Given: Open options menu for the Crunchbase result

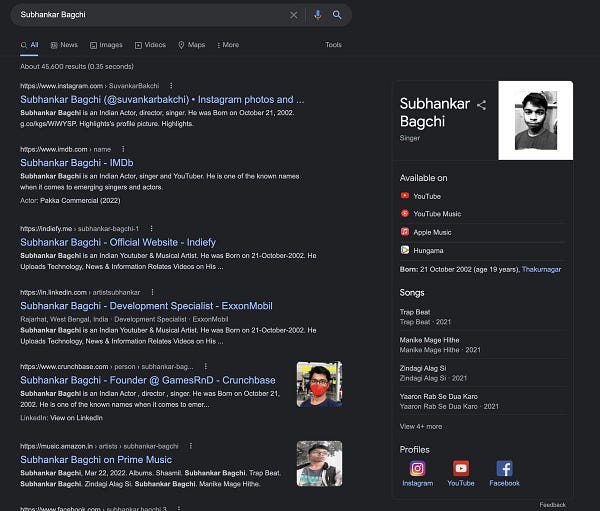Looking at the screenshot, I should click(x=205, y=366).
